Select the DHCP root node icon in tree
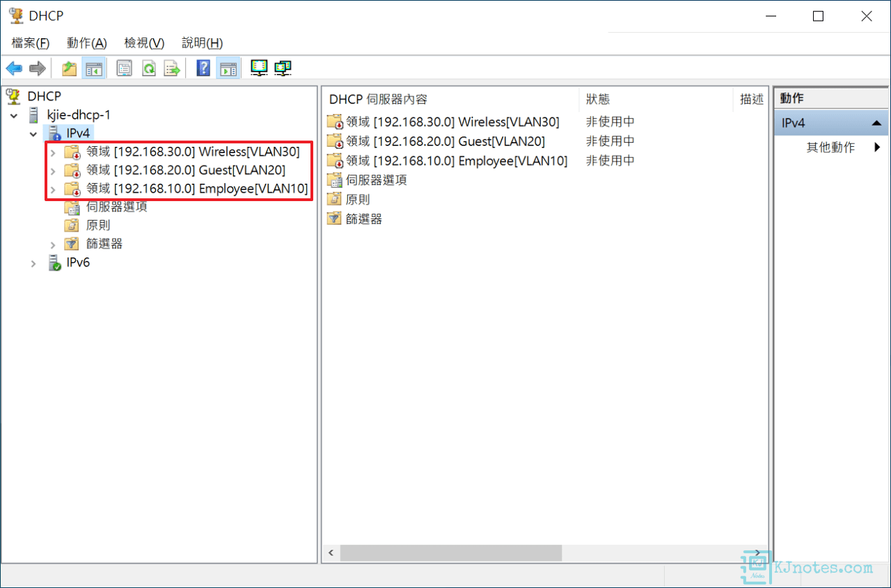 coord(13,96)
